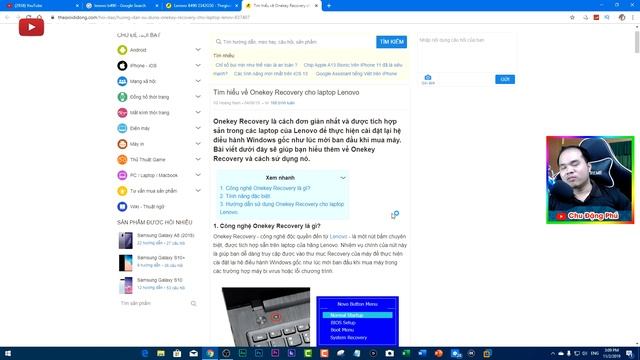
Task: Click the Lenovo hyperlink in the article paragraph
Action: 338,236
